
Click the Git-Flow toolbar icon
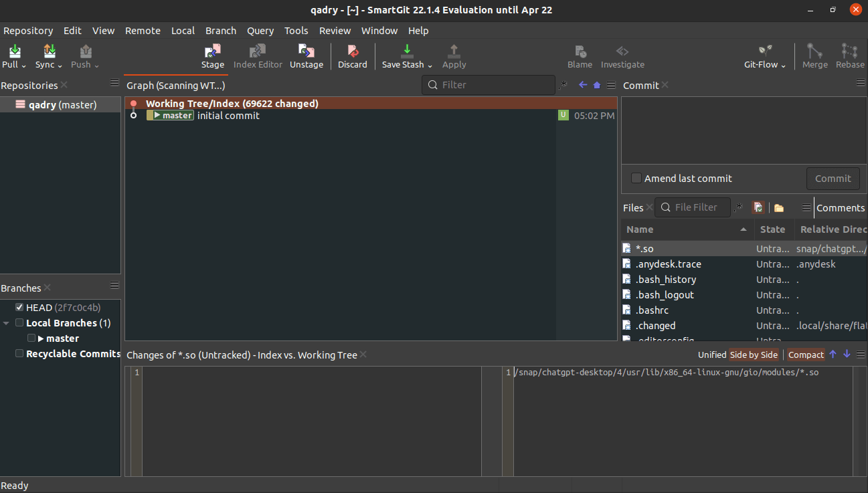coord(765,51)
